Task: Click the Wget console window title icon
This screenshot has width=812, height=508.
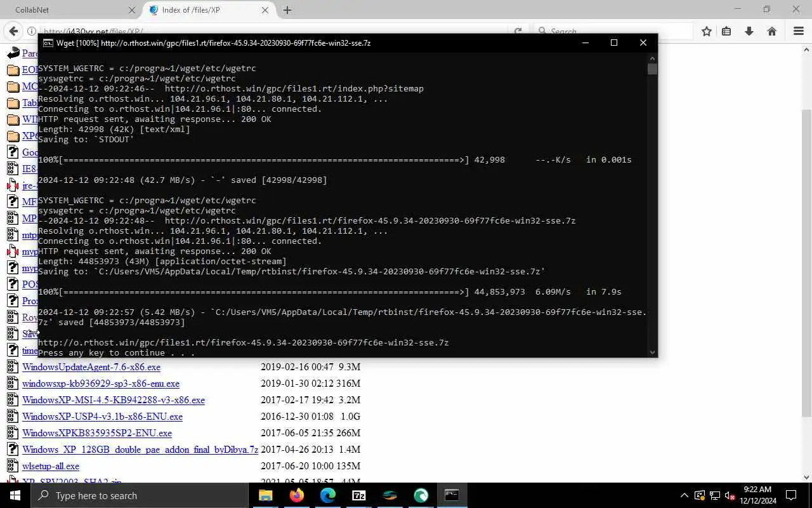Action: [48, 43]
